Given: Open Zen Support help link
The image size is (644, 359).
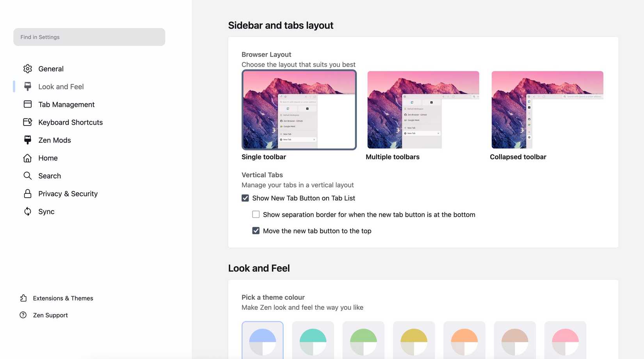Looking at the screenshot, I should pos(50,315).
